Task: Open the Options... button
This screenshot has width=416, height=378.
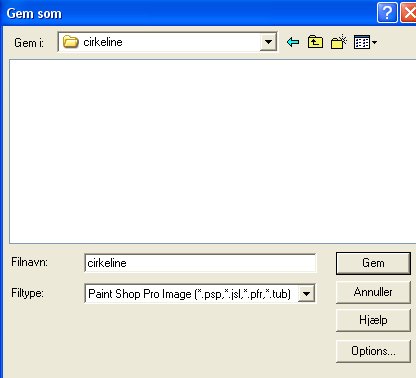Action: tap(373, 351)
